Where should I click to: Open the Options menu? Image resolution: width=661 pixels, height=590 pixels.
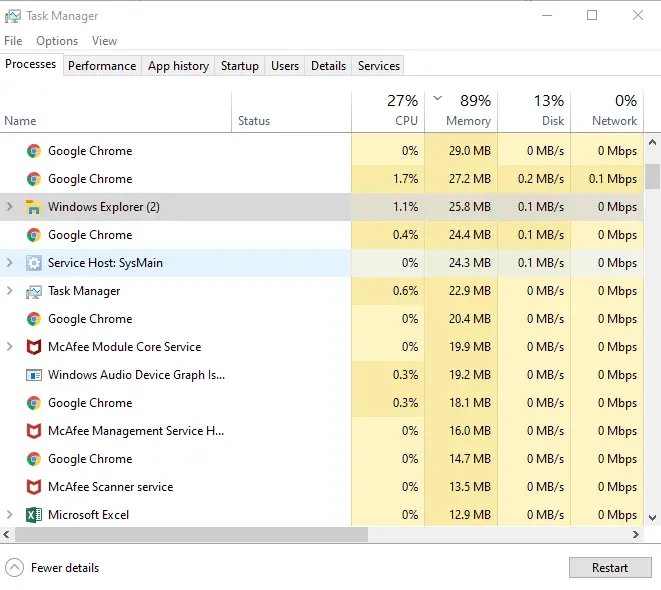click(x=57, y=41)
